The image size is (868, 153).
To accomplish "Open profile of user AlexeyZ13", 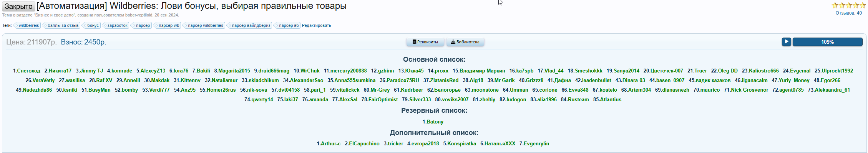I will pos(153,71).
